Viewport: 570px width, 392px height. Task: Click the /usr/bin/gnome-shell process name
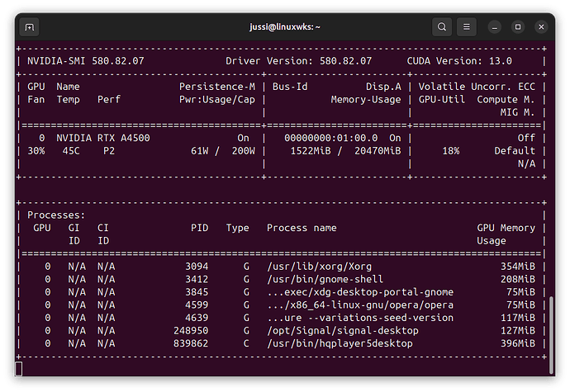coord(325,279)
